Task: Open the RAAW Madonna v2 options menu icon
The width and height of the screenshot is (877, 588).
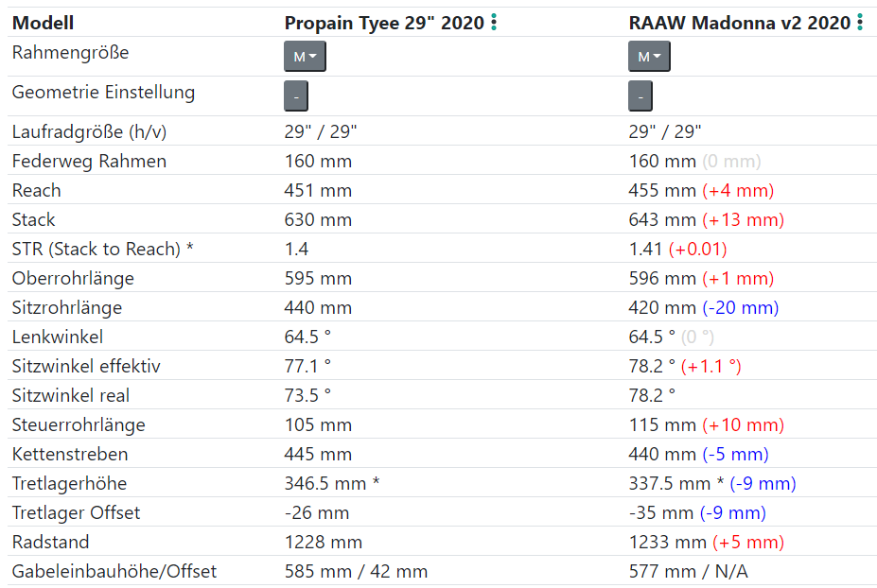Action: [x=860, y=23]
